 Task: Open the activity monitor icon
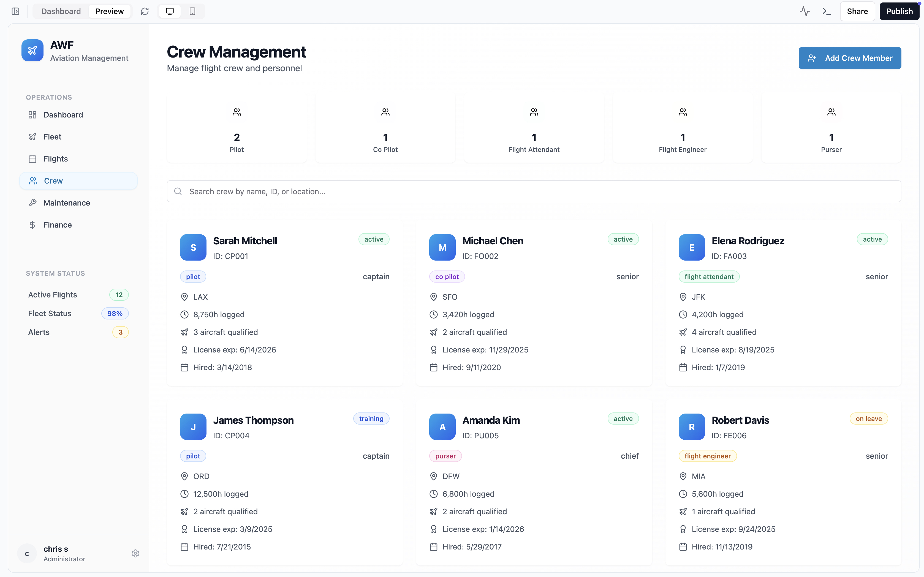(805, 12)
